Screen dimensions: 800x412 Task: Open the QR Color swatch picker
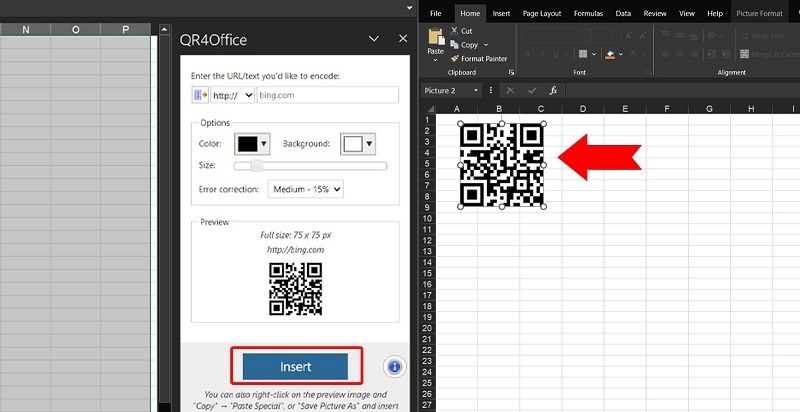click(251, 144)
